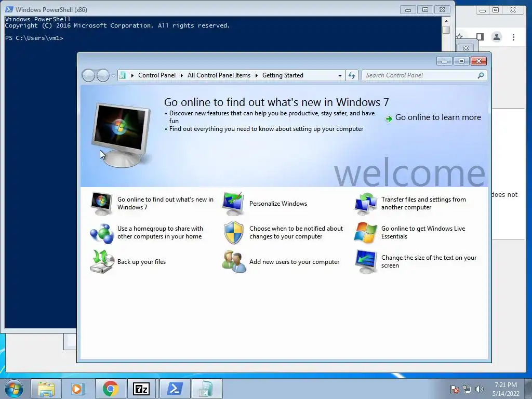Click the PowerShell scrollbar up arrow
532x399 pixels.
pyautogui.click(x=446, y=21)
